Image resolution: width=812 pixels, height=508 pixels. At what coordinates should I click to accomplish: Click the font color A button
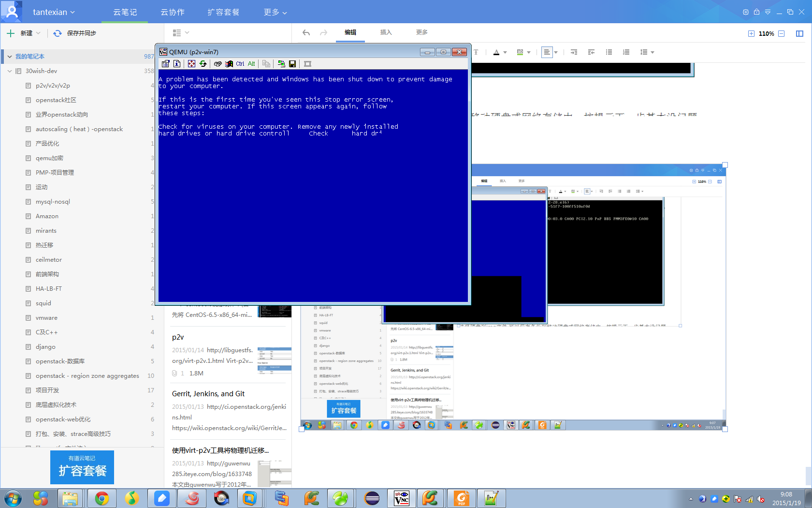496,52
